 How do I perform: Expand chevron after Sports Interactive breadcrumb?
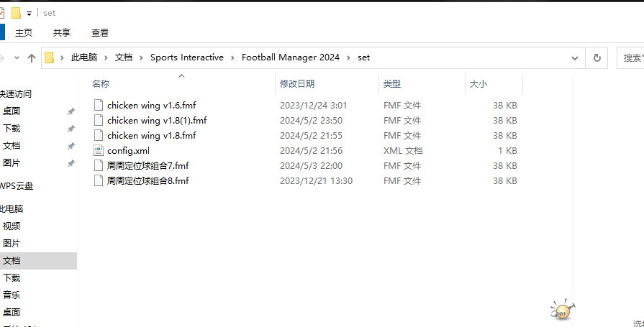point(233,57)
